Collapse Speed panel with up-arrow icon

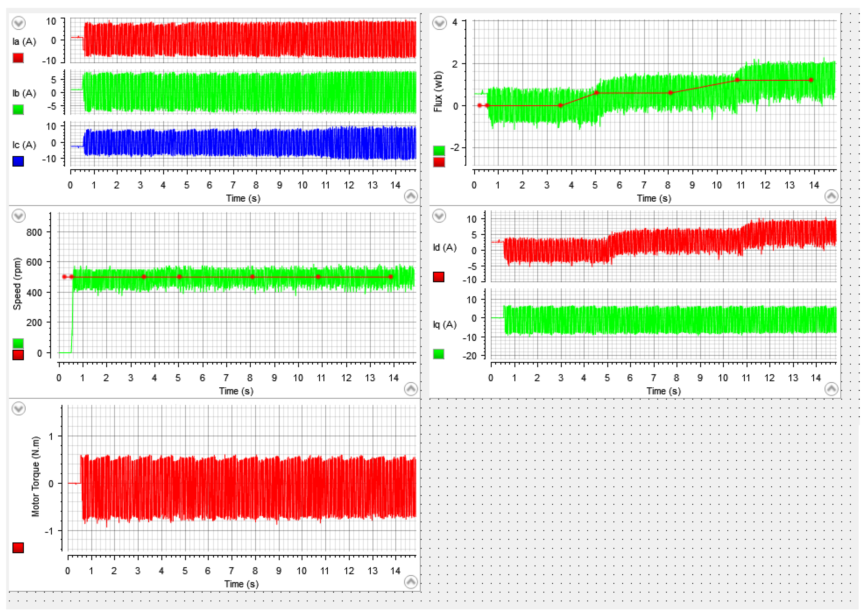pos(411,389)
